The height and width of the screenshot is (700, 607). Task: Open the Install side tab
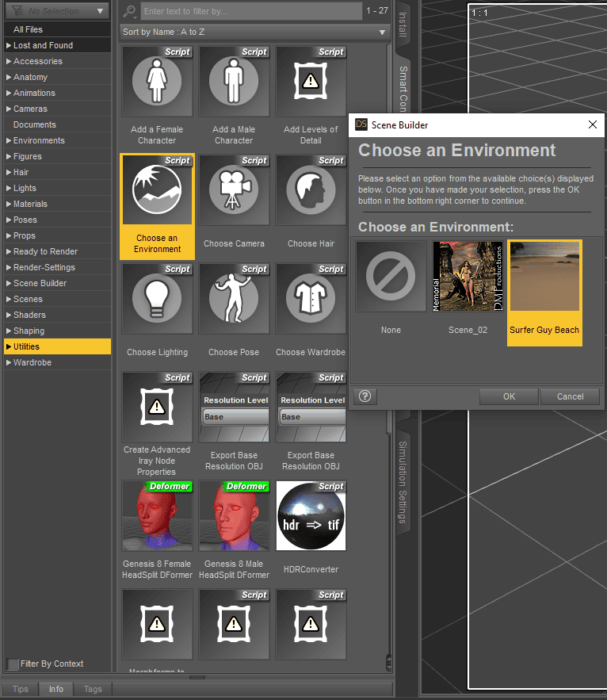click(x=403, y=25)
